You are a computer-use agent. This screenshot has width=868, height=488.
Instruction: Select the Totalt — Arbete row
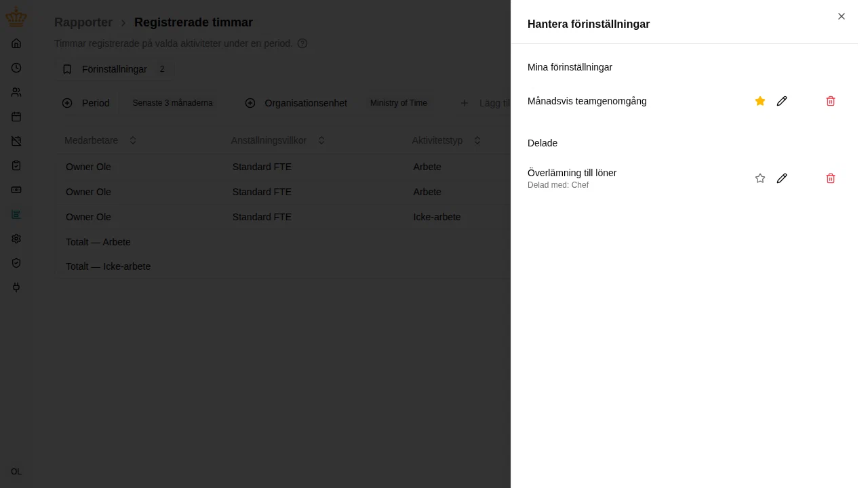tap(282, 242)
